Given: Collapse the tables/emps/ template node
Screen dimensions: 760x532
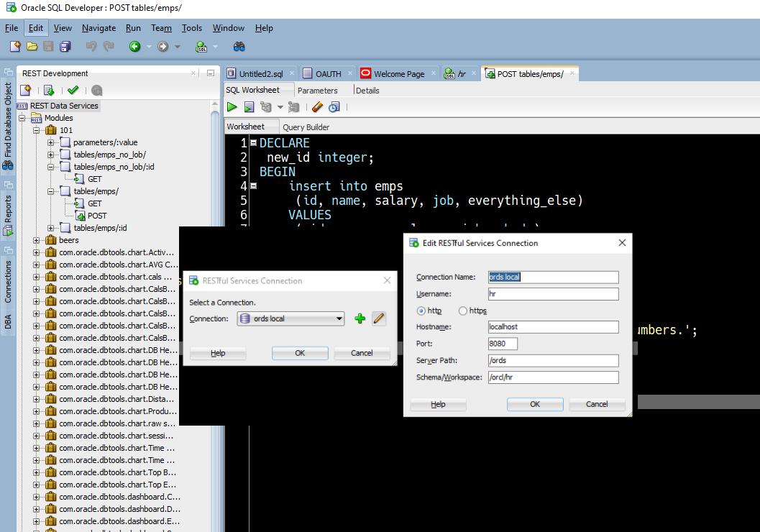Looking at the screenshot, I should point(51,191).
